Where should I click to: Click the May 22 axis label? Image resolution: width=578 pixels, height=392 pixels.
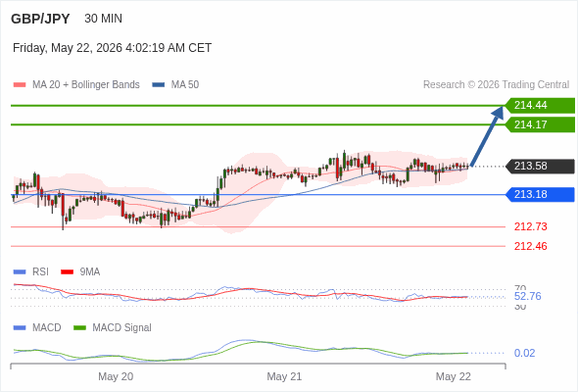pyautogui.click(x=453, y=376)
